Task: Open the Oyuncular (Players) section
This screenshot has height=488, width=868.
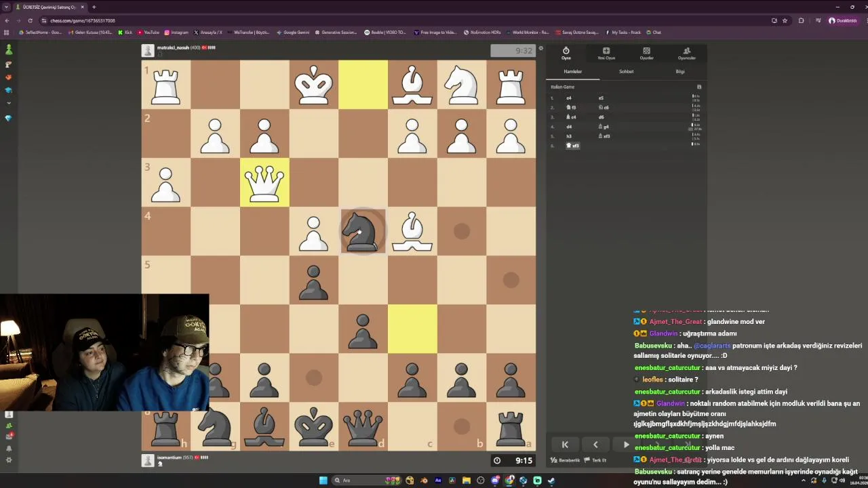Action: click(687, 53)
